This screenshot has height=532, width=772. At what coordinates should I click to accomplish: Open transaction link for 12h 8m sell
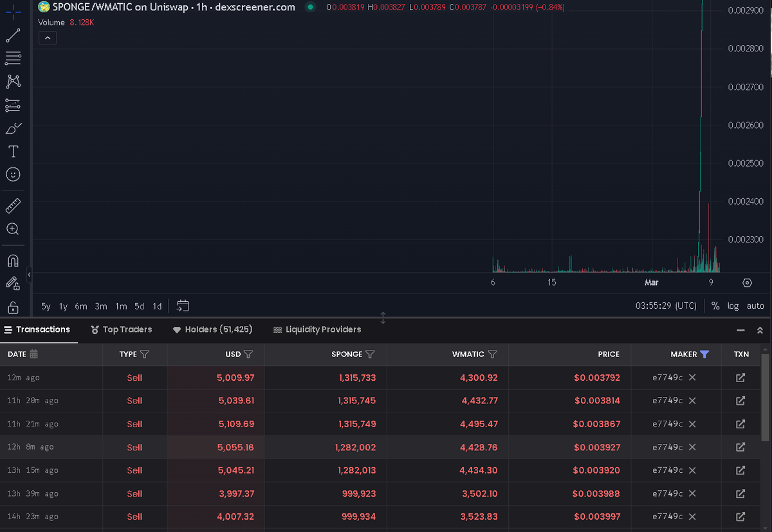pos(740,447)
